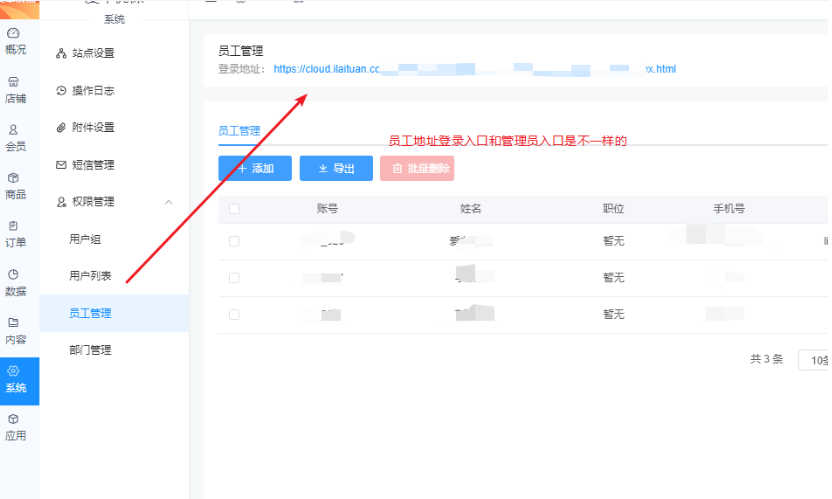
Task: Click the 导出 export button
Action: [x=336, y=168]
